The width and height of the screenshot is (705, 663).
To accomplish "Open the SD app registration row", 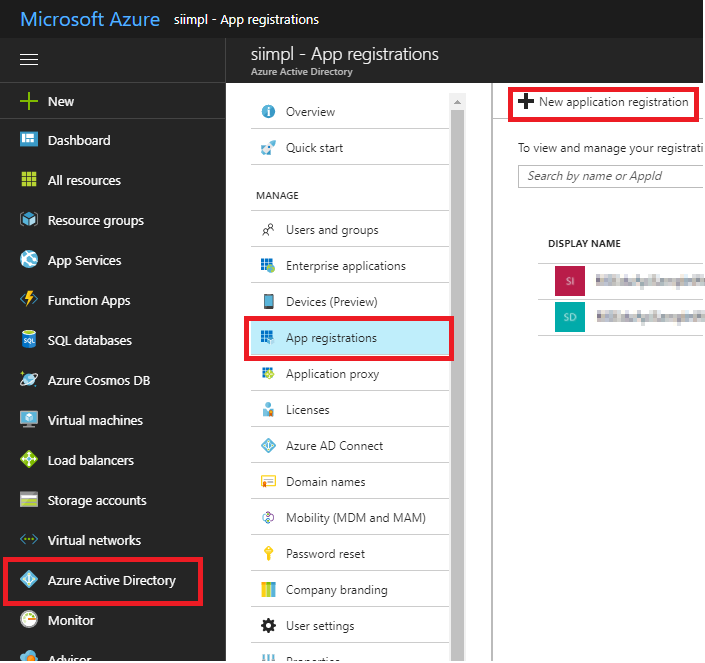I will [x=620, y=317].
